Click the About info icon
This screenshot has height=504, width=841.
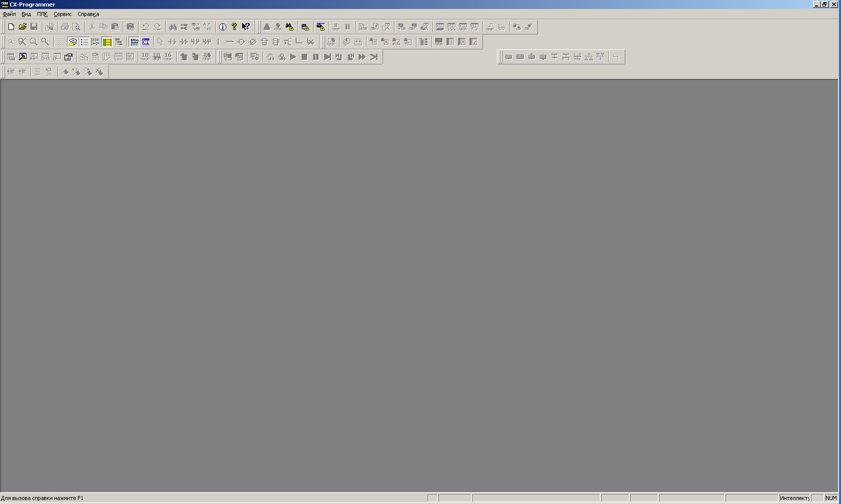pyautogui.click(x=223, y=27)
